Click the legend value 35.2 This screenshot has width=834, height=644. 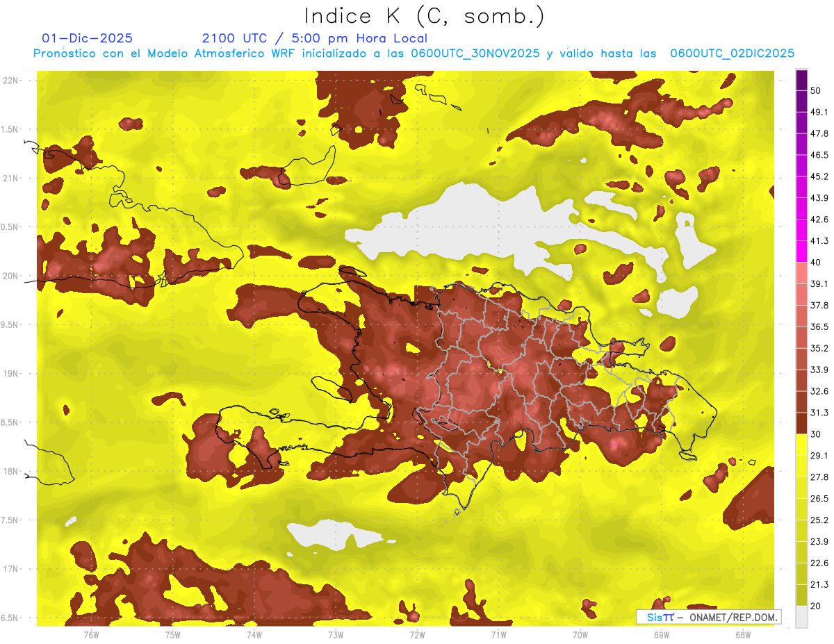[819, 348]
